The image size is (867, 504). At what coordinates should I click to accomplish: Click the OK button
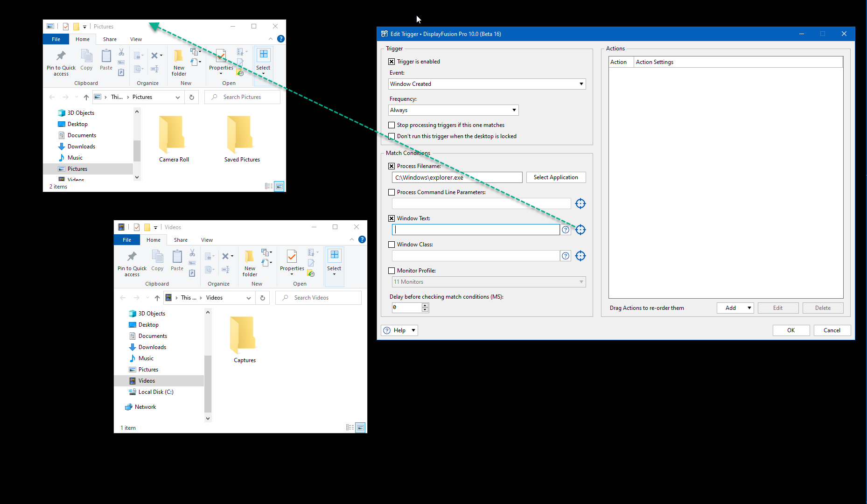point(791,330)
